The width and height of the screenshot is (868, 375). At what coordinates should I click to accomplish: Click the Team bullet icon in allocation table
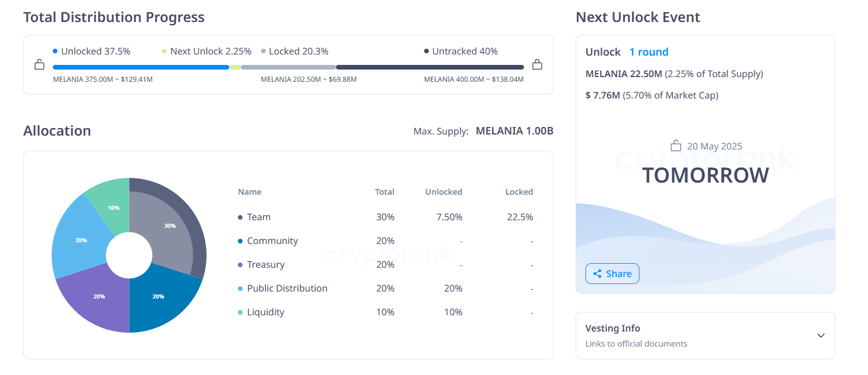pyautogui.click(x=240, y=217)
